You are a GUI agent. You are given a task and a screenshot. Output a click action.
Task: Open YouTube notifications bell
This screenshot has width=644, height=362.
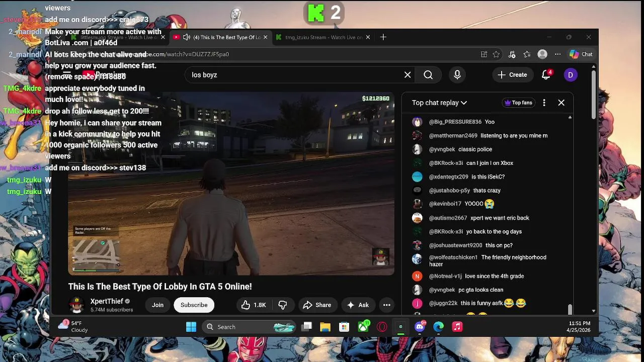coord(546,75)
